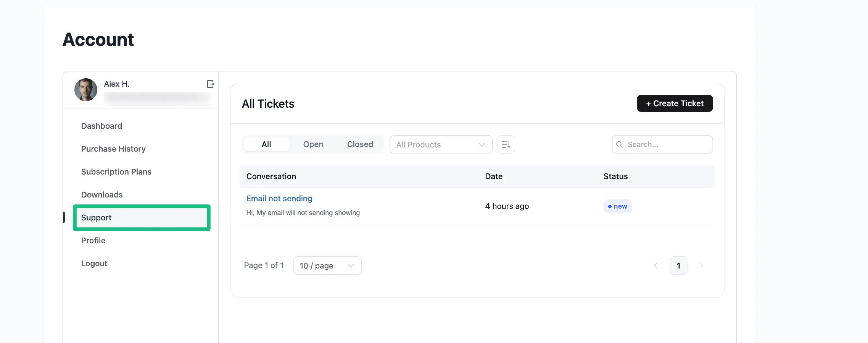
Task: Open the All Products dropdown
Action: [x=440, y=144]
